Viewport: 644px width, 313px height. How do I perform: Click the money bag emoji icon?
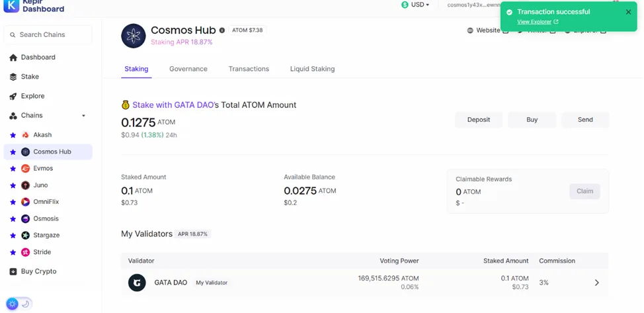pos(125,105)
